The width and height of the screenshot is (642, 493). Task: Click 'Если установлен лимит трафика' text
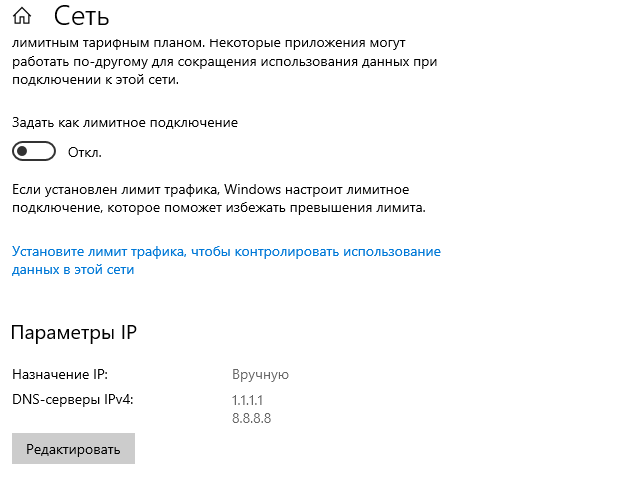115,189
